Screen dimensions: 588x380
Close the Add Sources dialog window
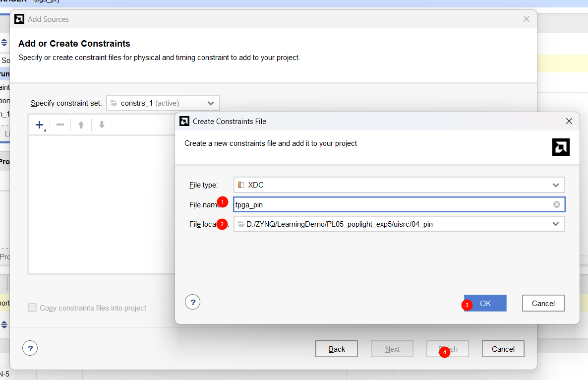(x=527, y=19)
